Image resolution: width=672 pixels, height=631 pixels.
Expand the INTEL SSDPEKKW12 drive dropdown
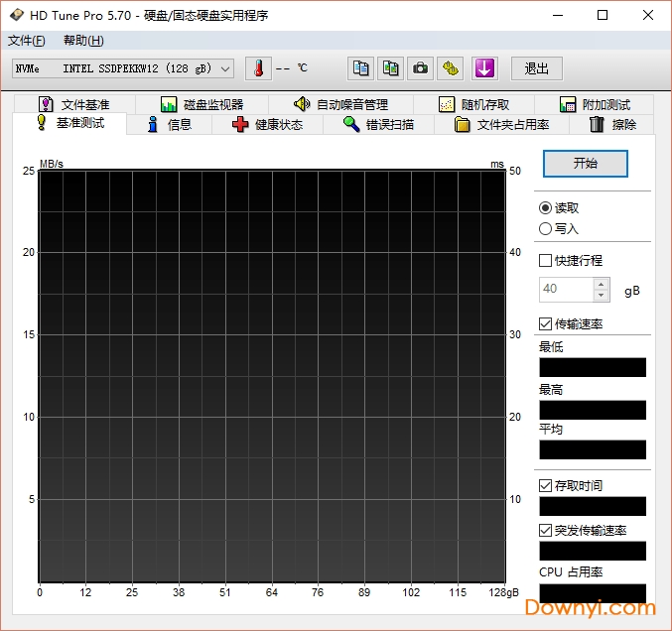pyautogui.click(x=123, y=68)
